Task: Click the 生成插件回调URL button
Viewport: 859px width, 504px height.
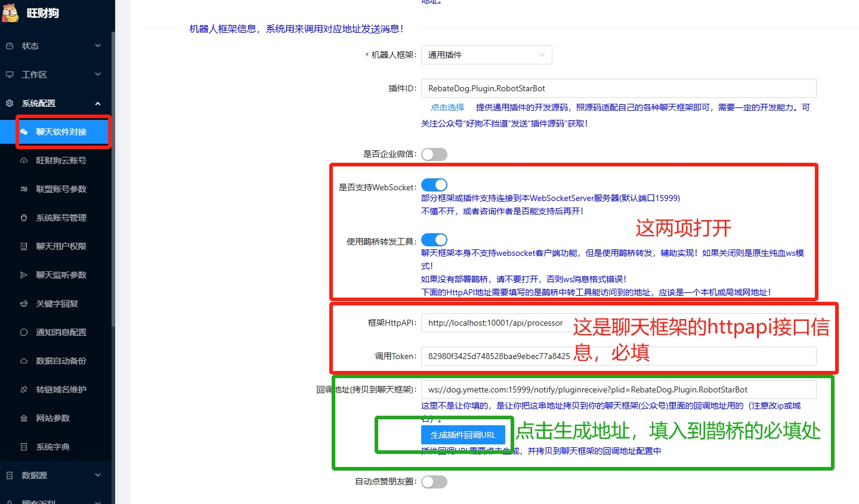Action: pyautogui.click(x=463, y=435)
